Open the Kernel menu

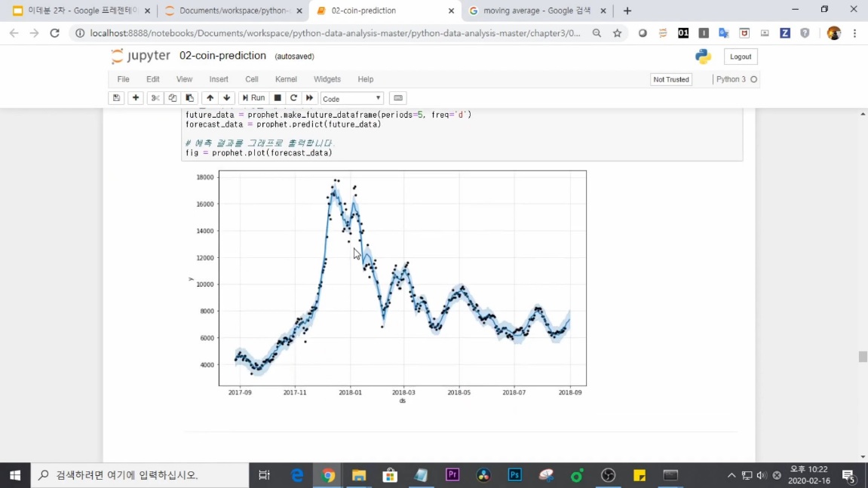[286, 79]
